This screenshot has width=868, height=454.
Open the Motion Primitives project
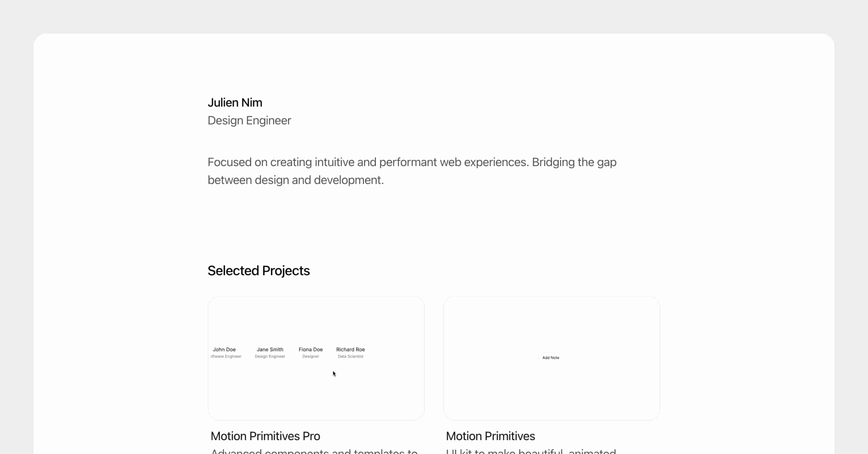coord(490,436)
